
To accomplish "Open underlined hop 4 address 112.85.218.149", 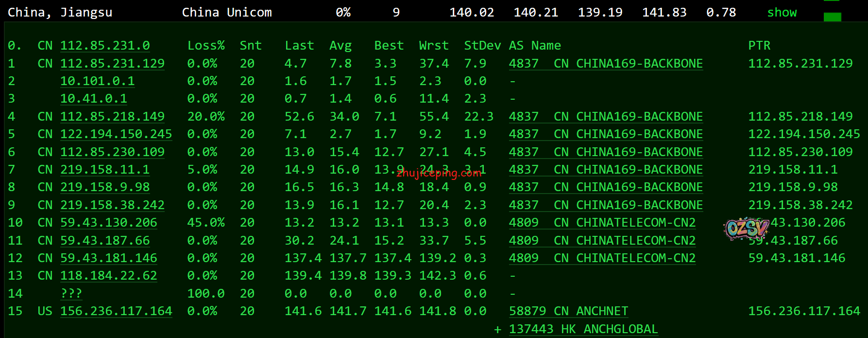I will tap(112, 117).
